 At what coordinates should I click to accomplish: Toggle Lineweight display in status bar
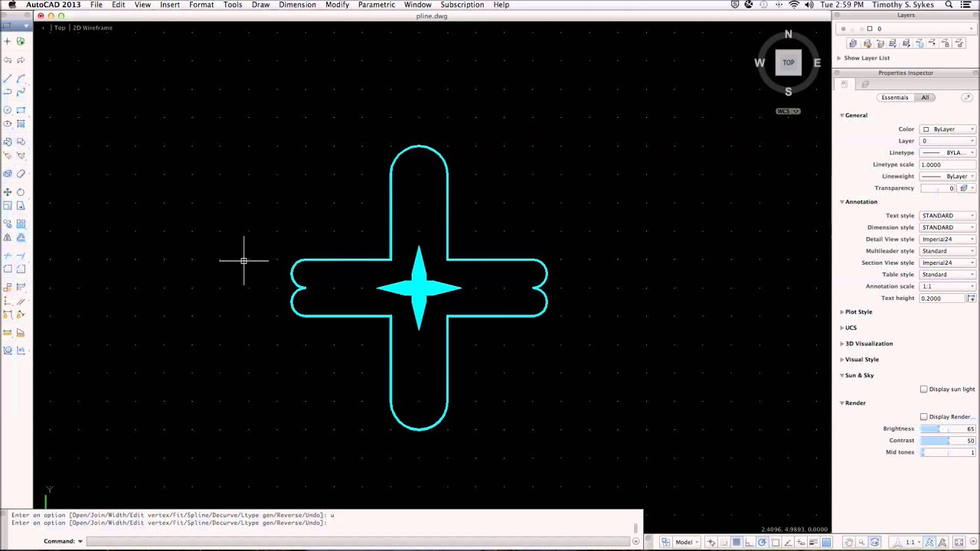tap(814, 542)
